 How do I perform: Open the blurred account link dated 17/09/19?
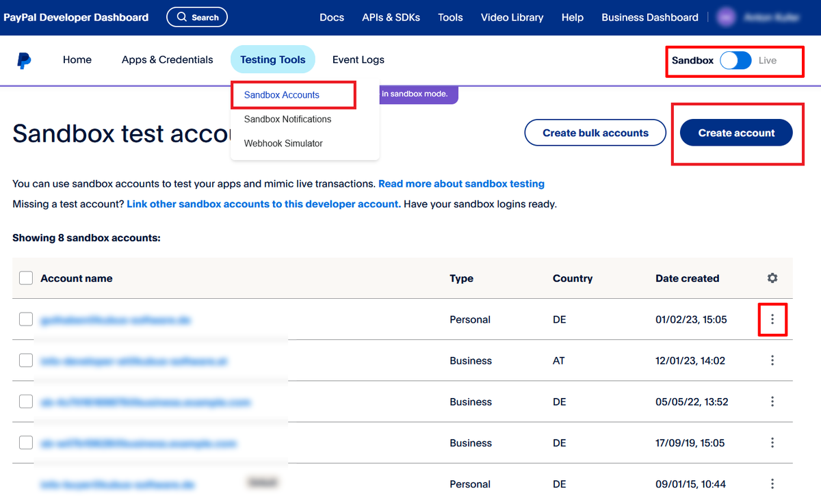tap(138, 443)
